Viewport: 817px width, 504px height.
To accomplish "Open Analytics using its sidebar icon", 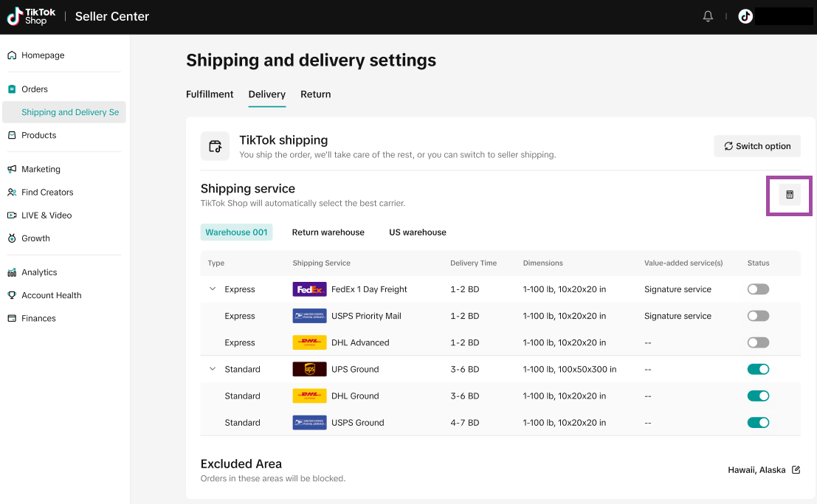I will (x=11, y=272).
